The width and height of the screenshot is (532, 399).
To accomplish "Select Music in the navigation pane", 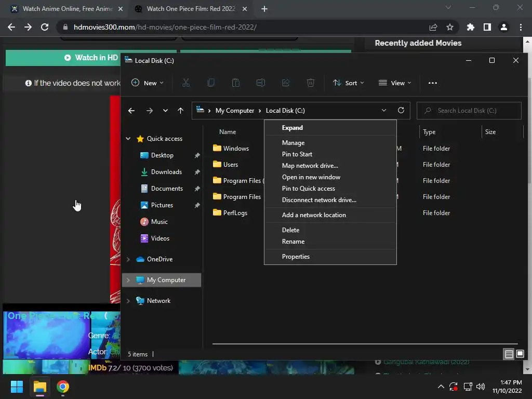I will click(x=159, y=222).
